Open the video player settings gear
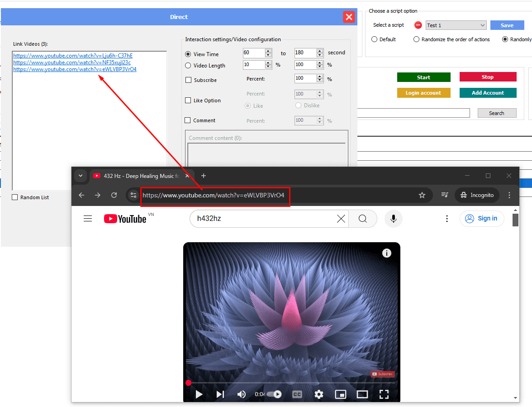 (318, 394)
